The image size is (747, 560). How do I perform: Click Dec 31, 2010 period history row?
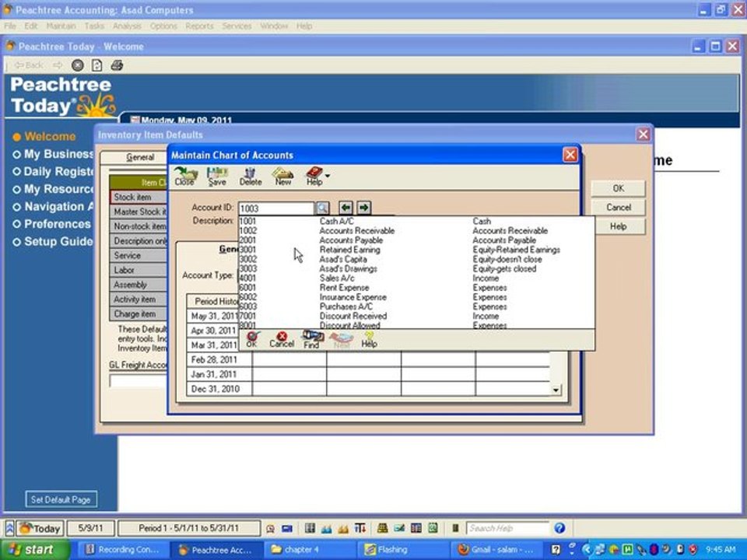369,389
